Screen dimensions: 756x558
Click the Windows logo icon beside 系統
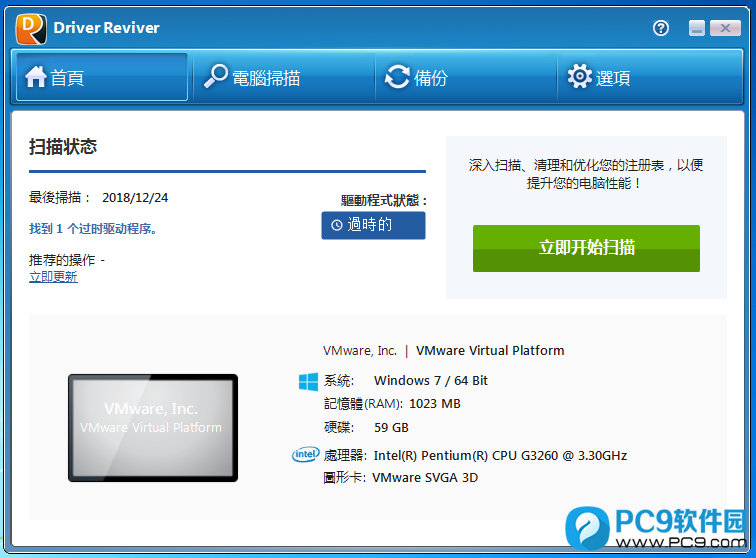click(308, 381)
